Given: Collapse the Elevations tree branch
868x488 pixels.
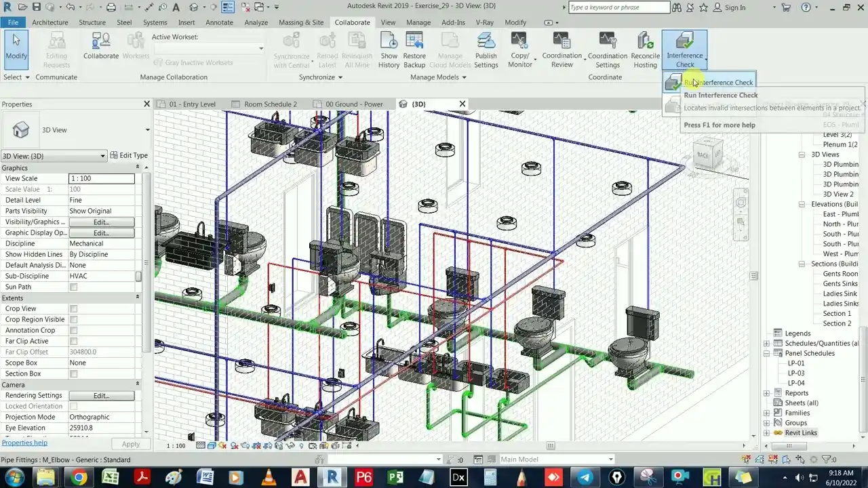Looking at the screenshot, I should 802,204.
